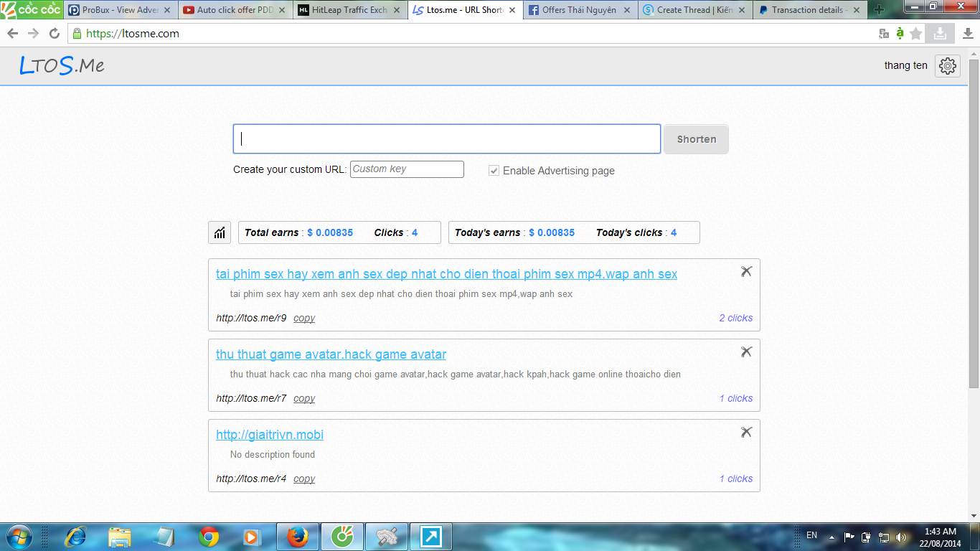
Task: Delete the 'tai phim sex hay' link entry
Action: point(746,271)
